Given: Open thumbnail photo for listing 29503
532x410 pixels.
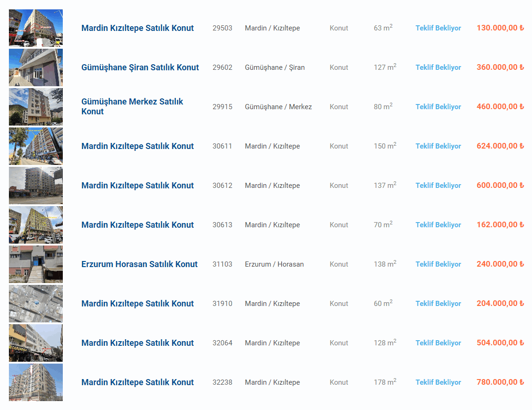Looking at the screenshot, I should click(36, 28).
